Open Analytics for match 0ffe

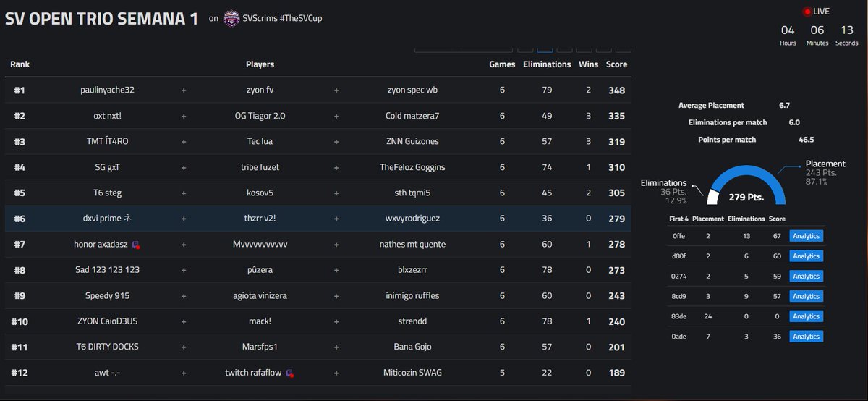[807, 236]
